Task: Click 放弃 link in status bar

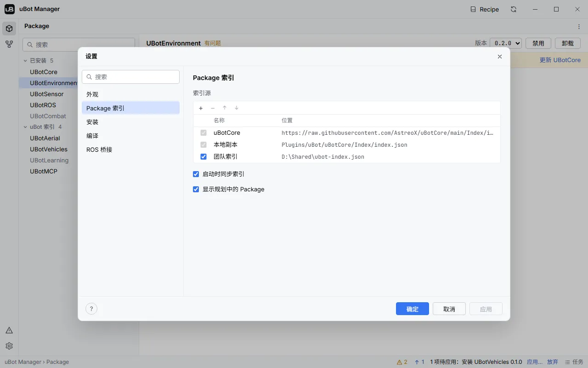Action: coord(553,362)
